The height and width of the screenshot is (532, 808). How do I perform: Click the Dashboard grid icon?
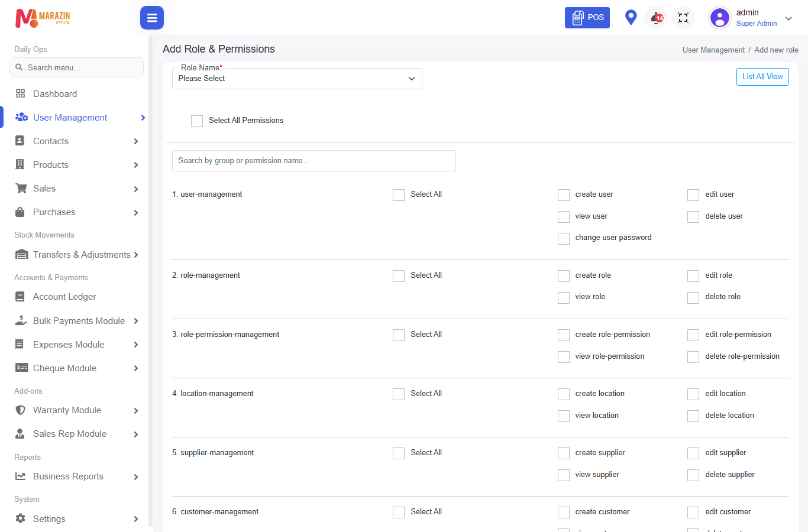20,93
